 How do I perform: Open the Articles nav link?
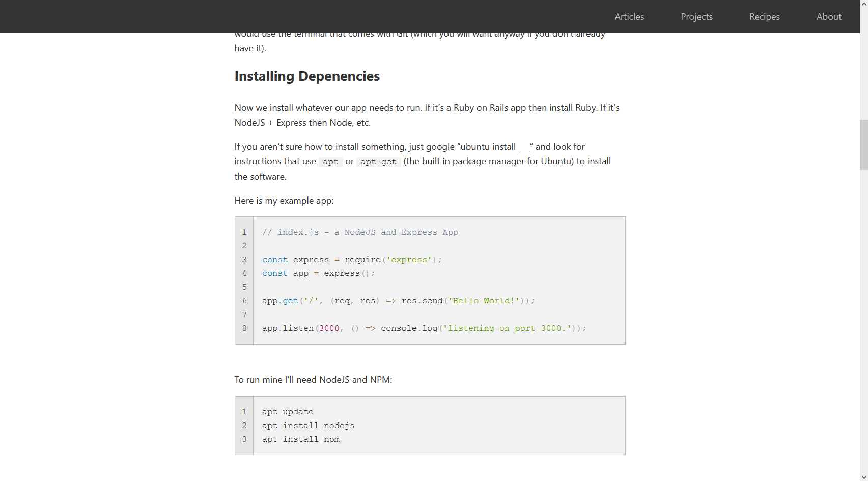pos(629,16)
